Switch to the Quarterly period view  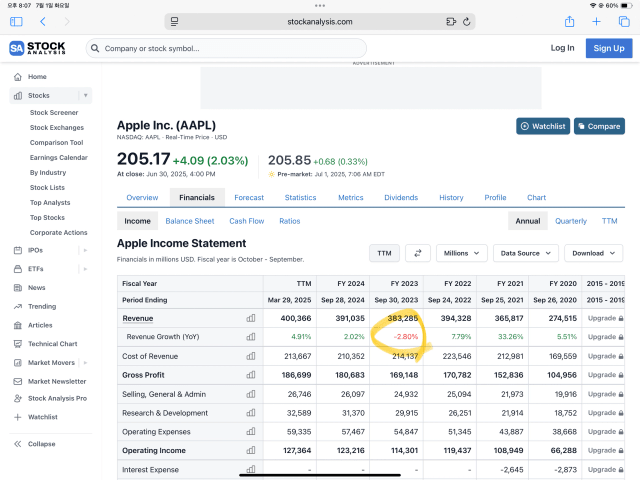tap(571, 221)
